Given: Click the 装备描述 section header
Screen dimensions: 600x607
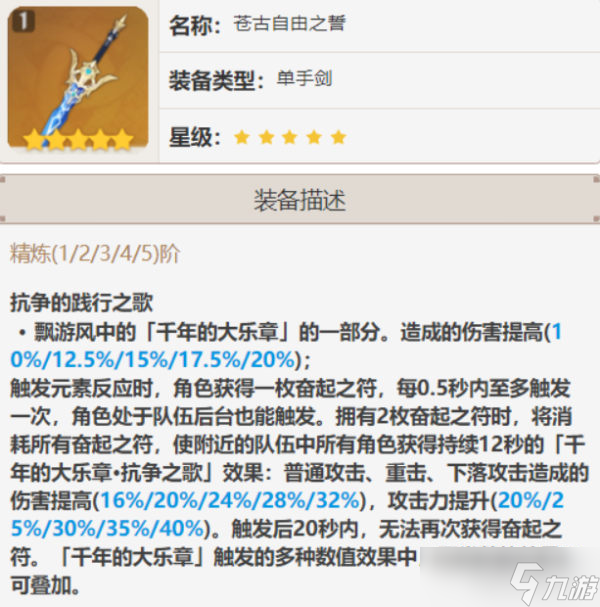Looking at the screenshot, I should [x=300, y=200].
